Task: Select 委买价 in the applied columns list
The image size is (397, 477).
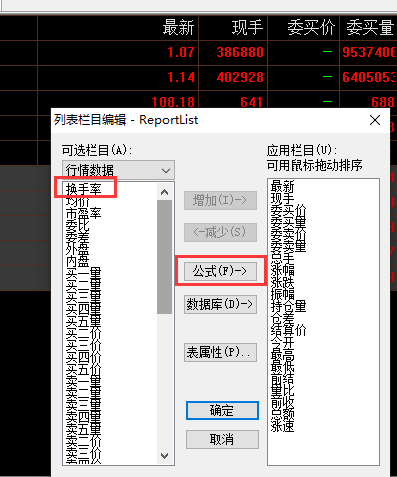Action: [x=289, y=211]
